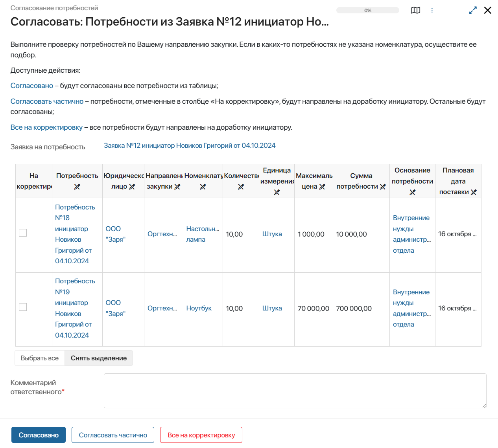Open the three-dot options menu
Screen dimensions: 498x448
432,10
